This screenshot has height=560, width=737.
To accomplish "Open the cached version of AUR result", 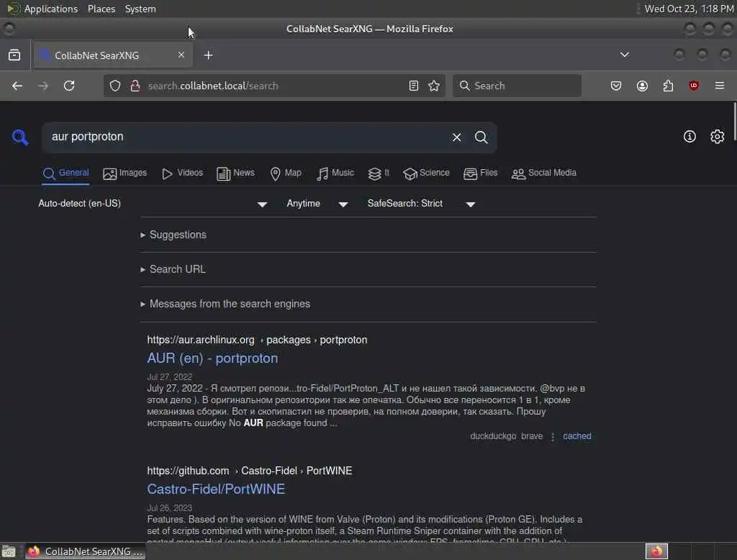I will 577,436.
